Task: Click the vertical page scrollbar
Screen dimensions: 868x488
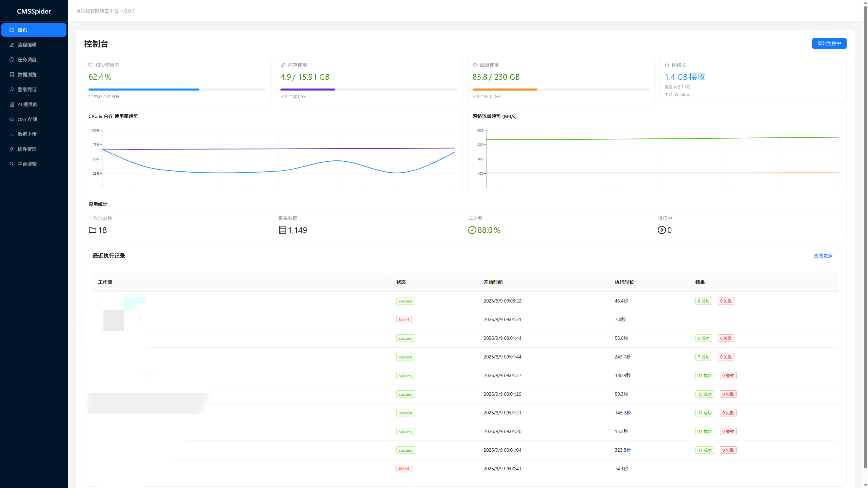Action: tap(865, 237)
